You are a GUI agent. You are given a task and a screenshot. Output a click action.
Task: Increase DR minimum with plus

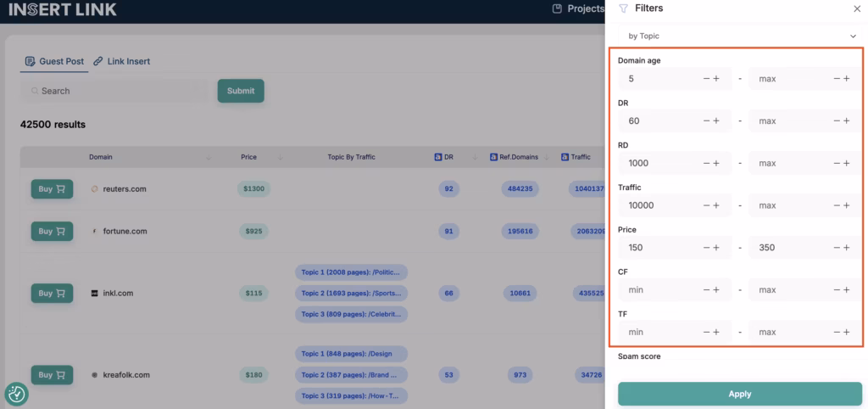[x=716, y=120]
